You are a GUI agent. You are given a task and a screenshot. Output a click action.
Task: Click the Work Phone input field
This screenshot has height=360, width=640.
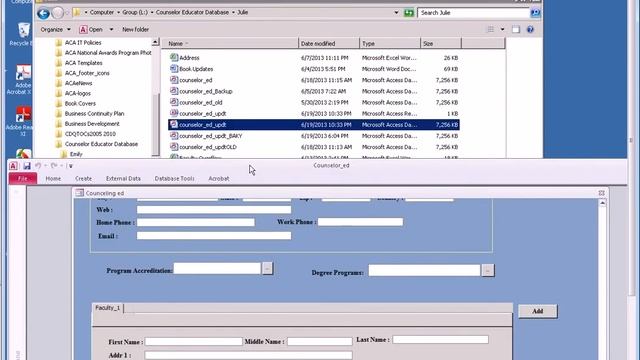click(x=360, y=222)
